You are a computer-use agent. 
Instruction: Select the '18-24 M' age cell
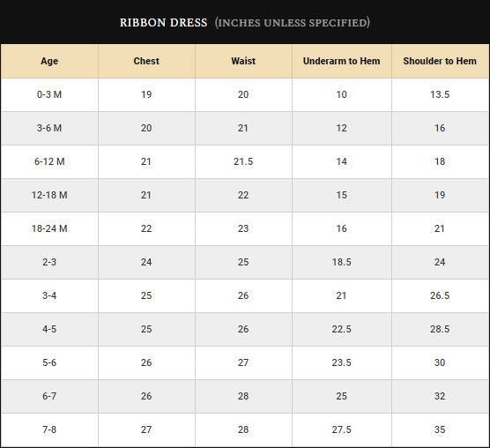(x=49, y=228)
